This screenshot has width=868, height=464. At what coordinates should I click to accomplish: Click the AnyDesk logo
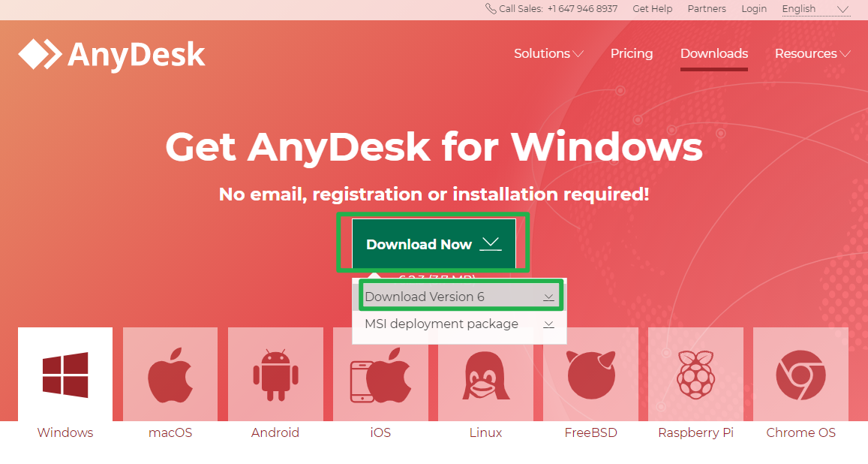point(112,54)
